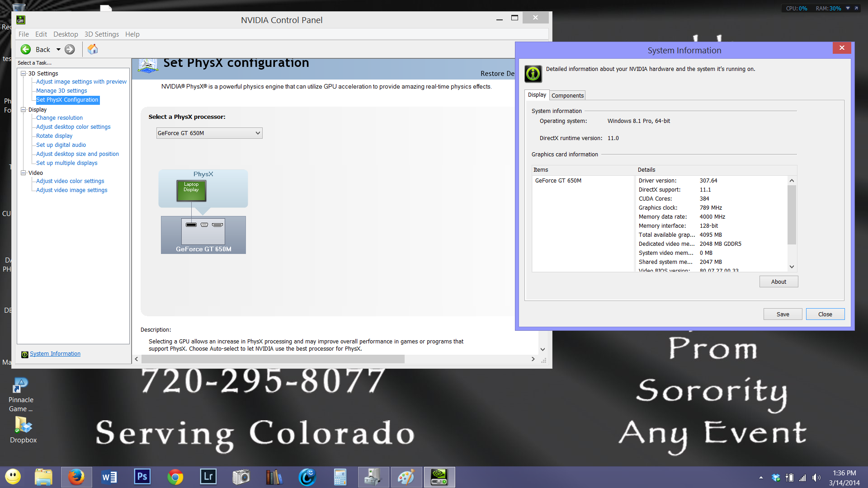This screenshot has height=488, width=868.
Task: Switch to the Components tab
Action: [x=567, y=95]
